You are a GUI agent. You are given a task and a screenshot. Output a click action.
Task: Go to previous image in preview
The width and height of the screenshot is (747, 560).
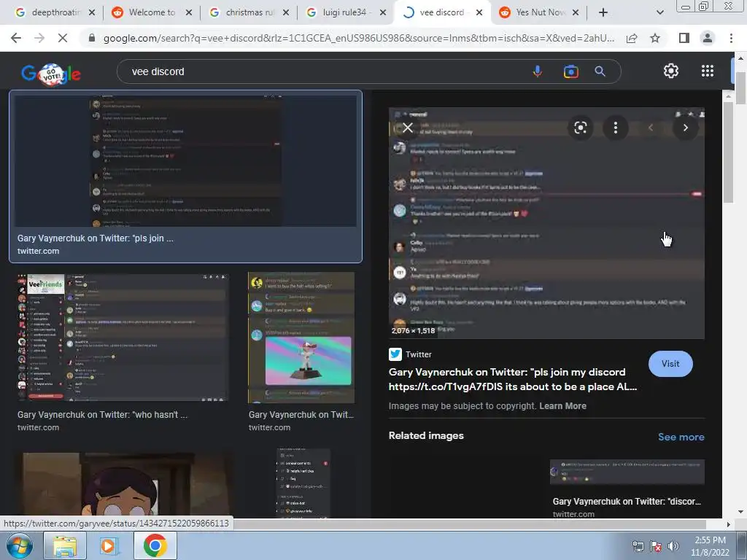click(x=650, y=128)
